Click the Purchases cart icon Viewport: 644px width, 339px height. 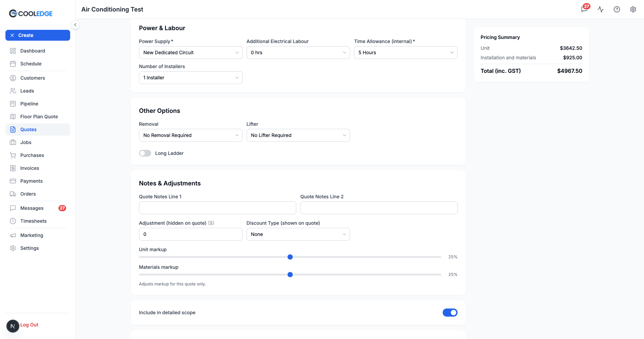click(x=13, y=155)
